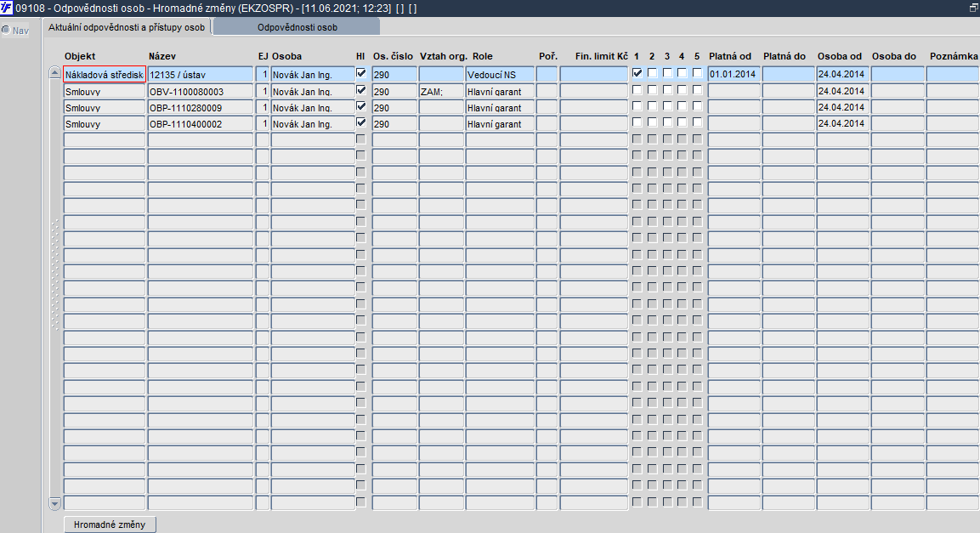Image resolution: width=980 pixels, height=533 pixels.
Task: Click the ZAM; Vztah org. field
Action: (x=441, y=91)
